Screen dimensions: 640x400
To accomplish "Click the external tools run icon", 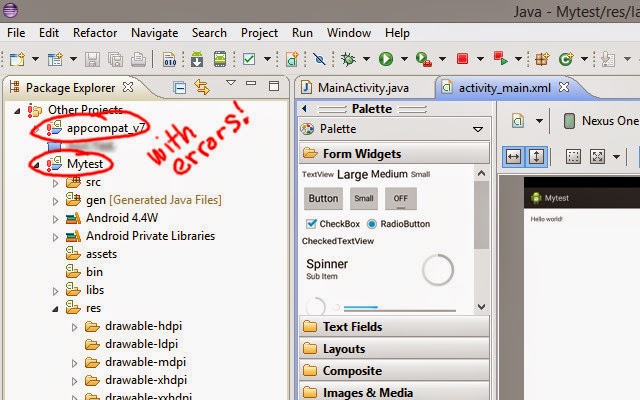I will pos(500,58).
